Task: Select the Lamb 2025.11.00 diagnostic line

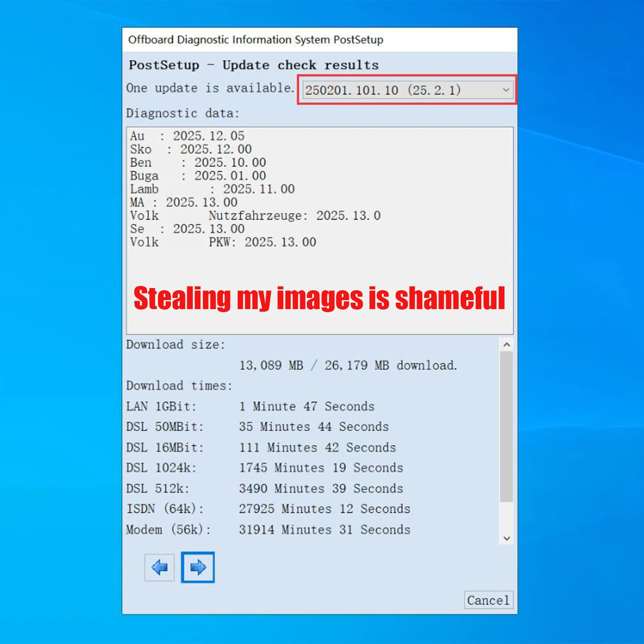Action: (213, 189)
